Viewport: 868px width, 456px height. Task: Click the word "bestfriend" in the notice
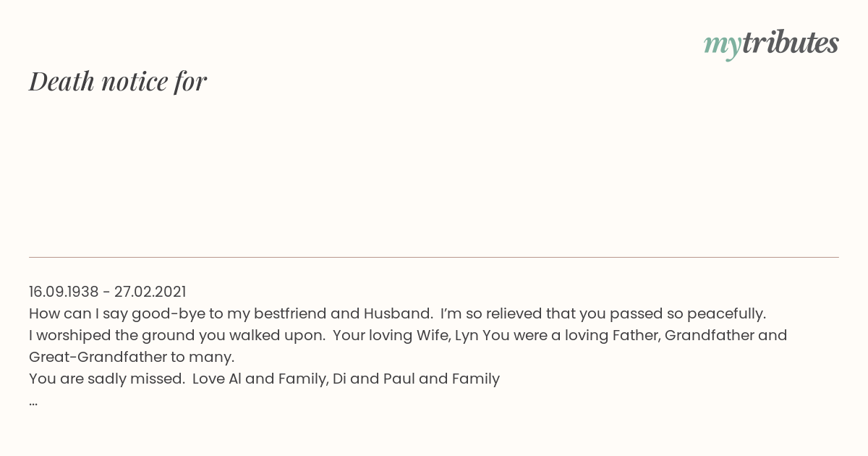pyautogui.click(x=288, y=313)
